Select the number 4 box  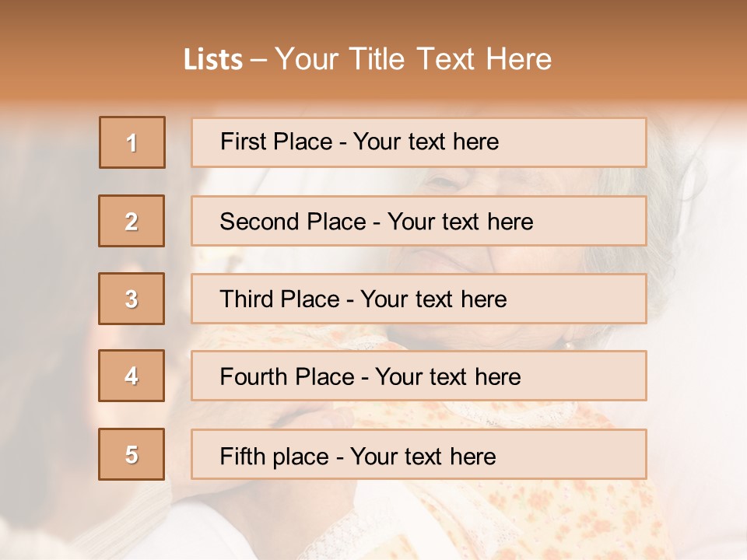click(132, 376)
